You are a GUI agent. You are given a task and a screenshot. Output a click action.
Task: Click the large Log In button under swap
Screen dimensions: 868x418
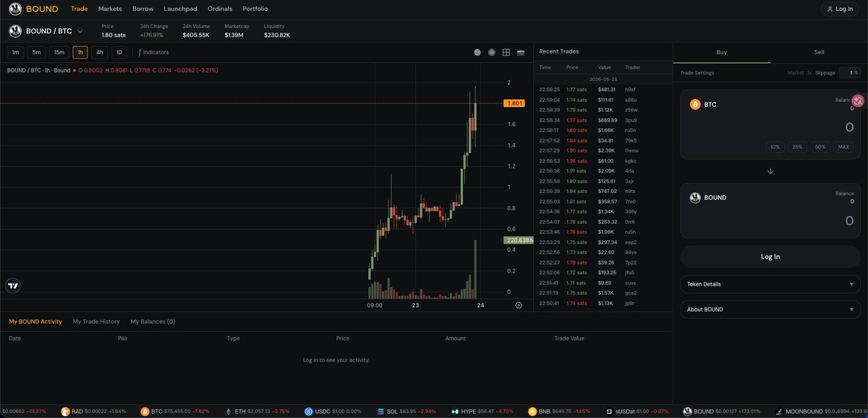pos(770,257)
